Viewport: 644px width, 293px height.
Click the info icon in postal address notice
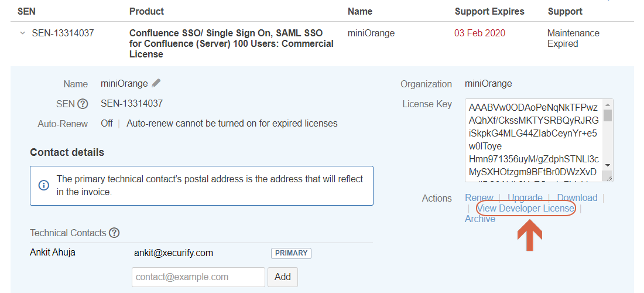(43, 185)
